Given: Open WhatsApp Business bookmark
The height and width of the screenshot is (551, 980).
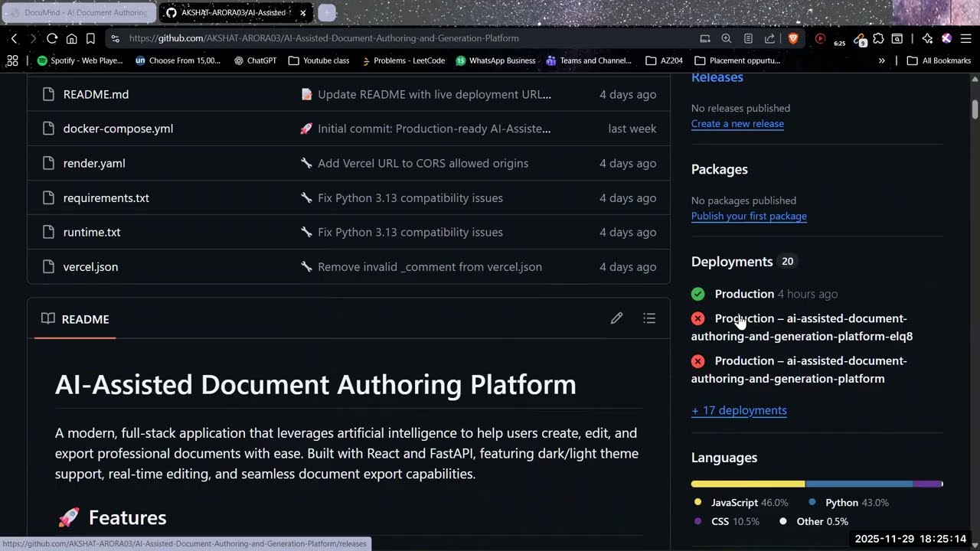Looking at the screenshot, I should tap(495, 60).
